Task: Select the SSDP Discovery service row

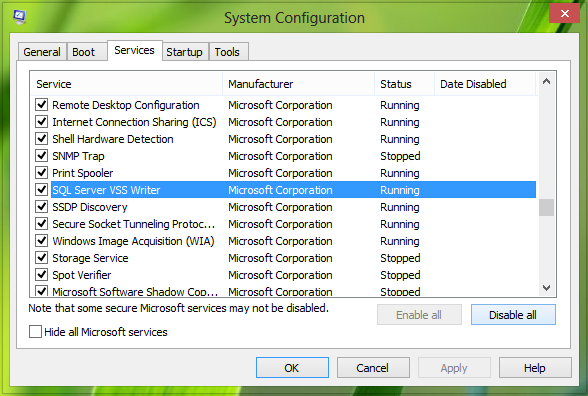Action: [x=285, y=207]
